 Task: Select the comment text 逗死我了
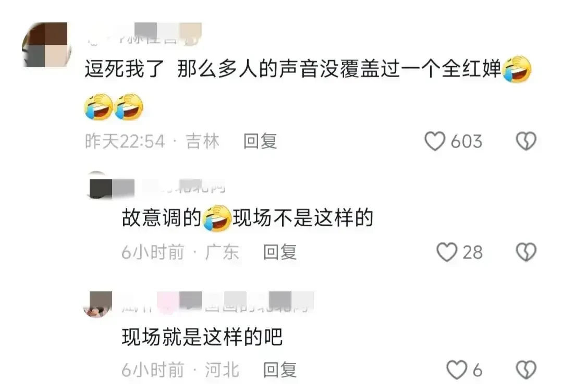tap(124, 69)
